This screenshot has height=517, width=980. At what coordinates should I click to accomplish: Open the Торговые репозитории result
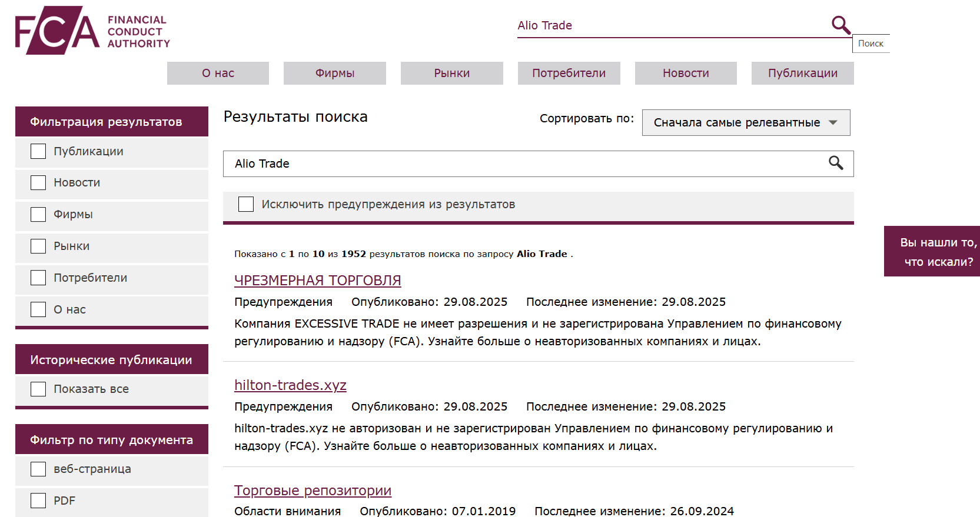coord(313,491)
